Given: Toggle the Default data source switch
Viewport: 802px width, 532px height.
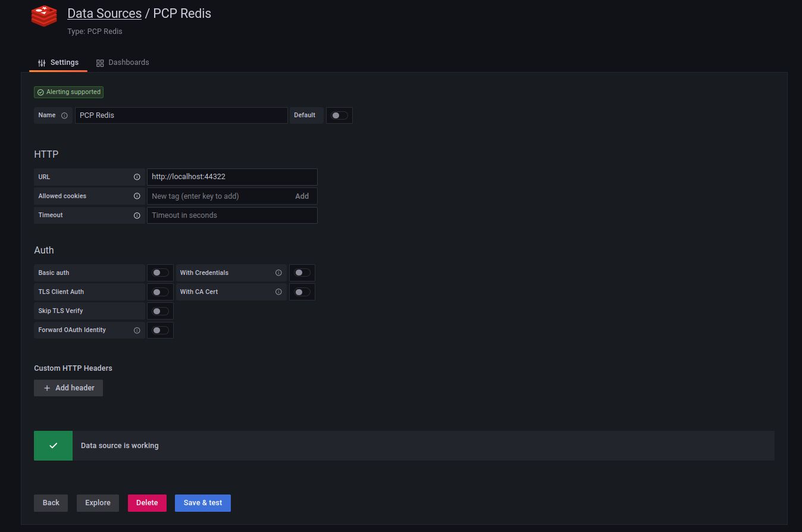Looking at the screenshot, I should coord(340,115).
